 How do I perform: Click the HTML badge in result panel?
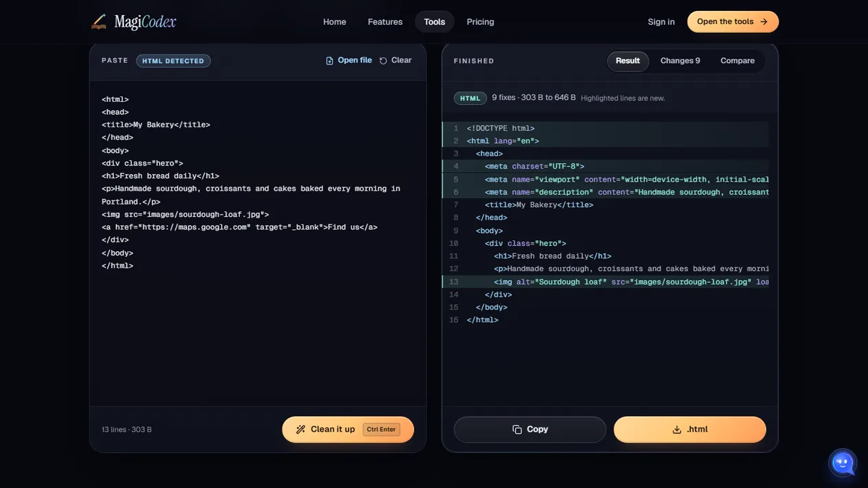point(470,98)
